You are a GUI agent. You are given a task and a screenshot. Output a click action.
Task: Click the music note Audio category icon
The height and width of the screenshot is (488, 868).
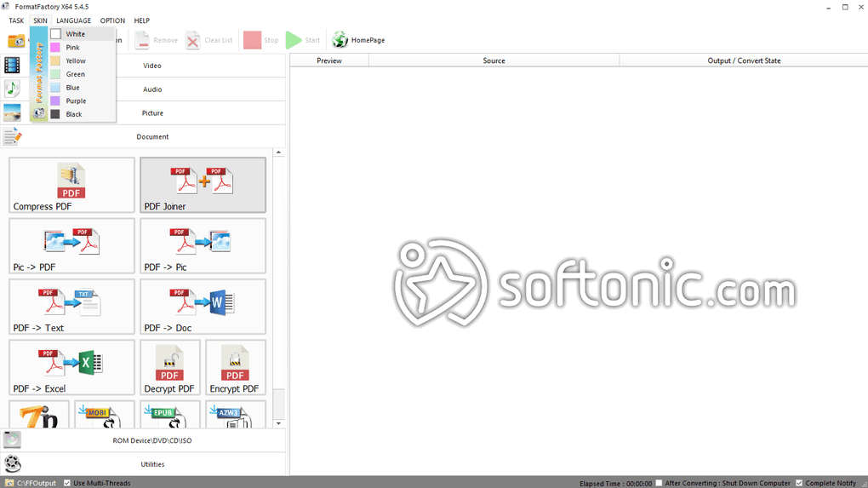tap(12, 89)
